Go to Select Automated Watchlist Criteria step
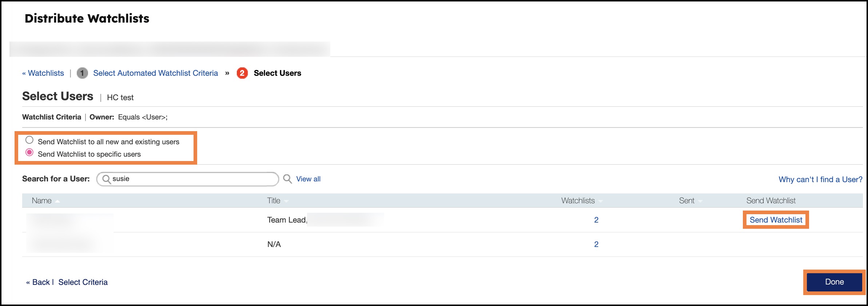The image size is (868, 306). (x=155, y=73)
